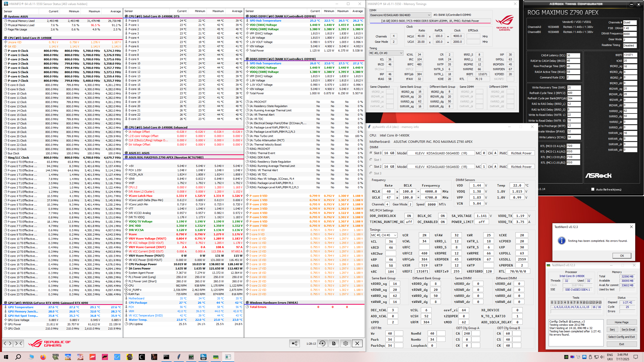The width and height of the screenshot is (644, 362).
Task: Select the Physical Memory Used row
Action: click(x=63, y=21)
